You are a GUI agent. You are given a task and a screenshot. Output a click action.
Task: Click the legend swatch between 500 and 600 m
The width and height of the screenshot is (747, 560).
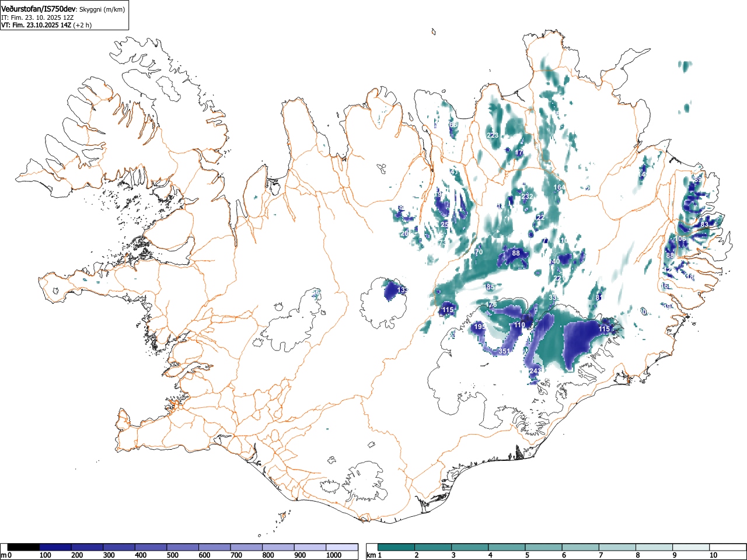(183, 547)
